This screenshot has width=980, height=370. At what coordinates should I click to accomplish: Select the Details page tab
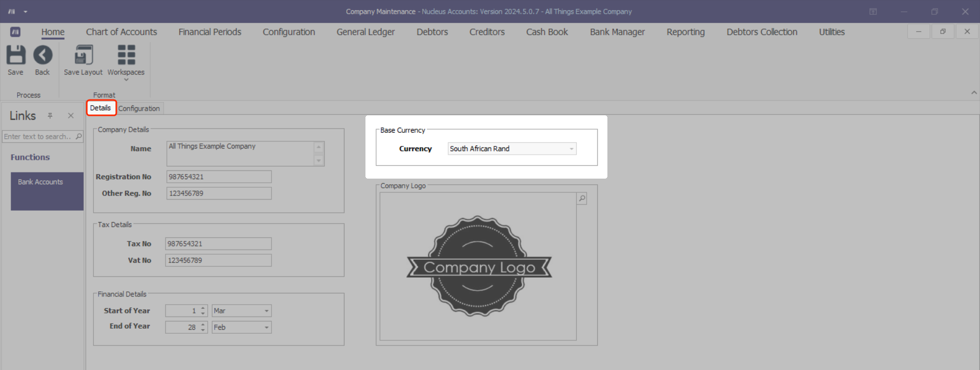(x=101, y=108)
